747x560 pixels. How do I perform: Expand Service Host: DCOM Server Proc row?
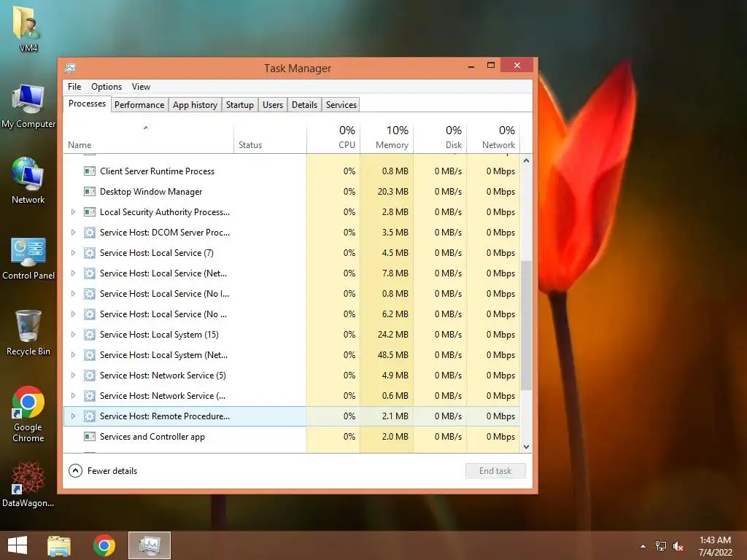(73, 233)
